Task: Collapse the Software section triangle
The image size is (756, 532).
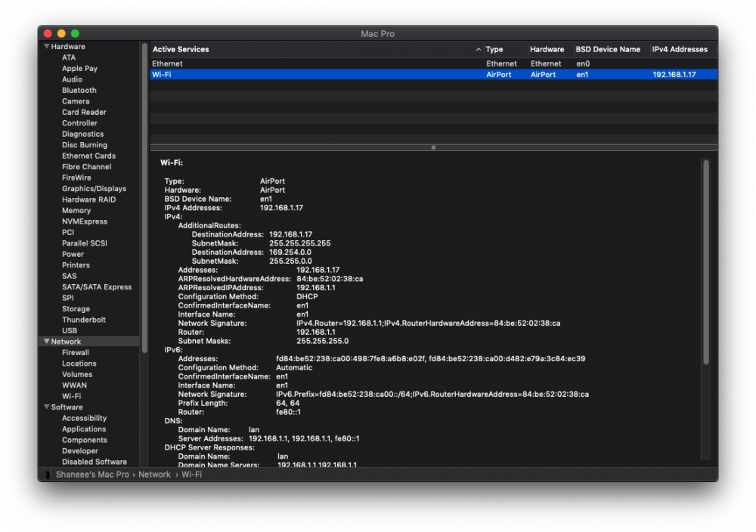Action: point(47,407)
